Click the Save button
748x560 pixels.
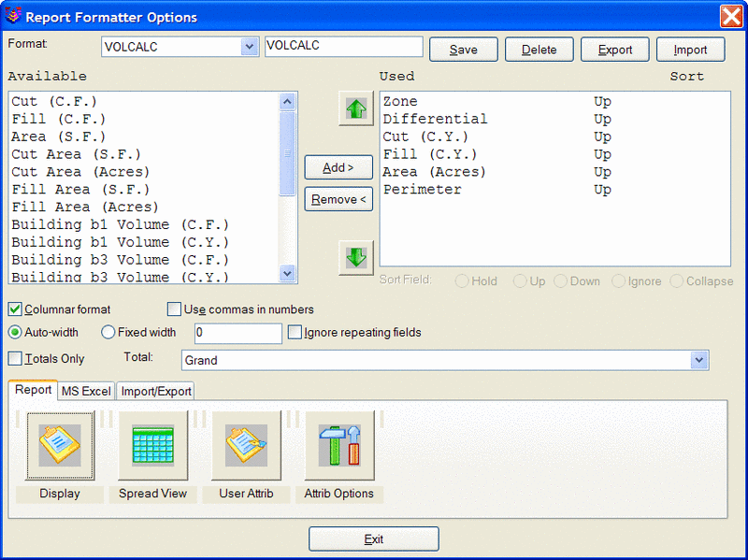pyautogui.click(x=463, y=50)
